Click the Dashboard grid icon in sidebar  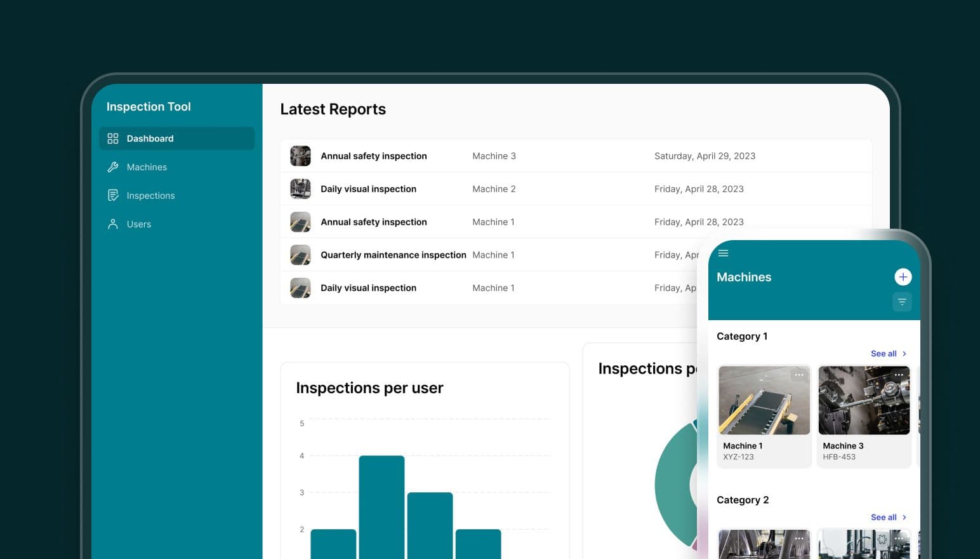113,138
